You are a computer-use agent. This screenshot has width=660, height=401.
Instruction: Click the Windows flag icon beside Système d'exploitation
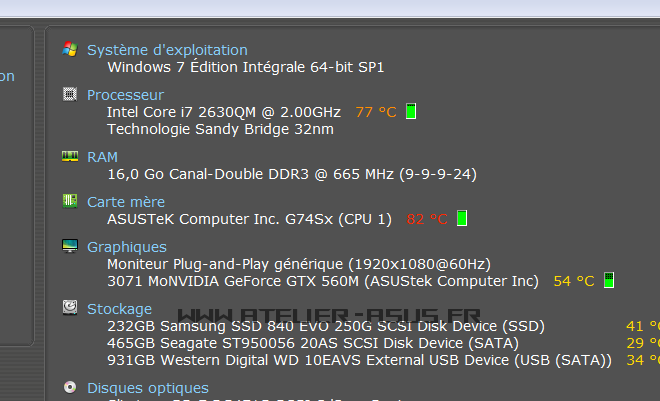70,49
